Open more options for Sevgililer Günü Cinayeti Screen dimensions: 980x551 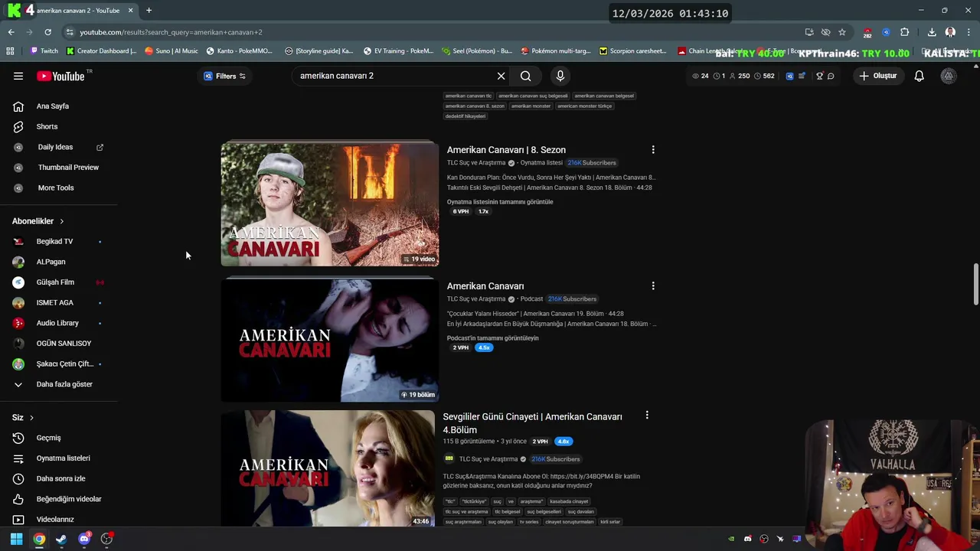click(x=647, y=416)
